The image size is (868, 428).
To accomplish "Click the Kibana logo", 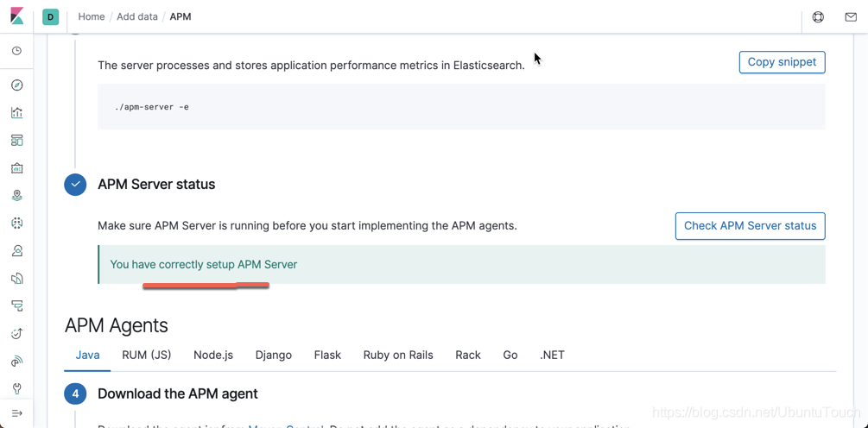I will 17,16.
